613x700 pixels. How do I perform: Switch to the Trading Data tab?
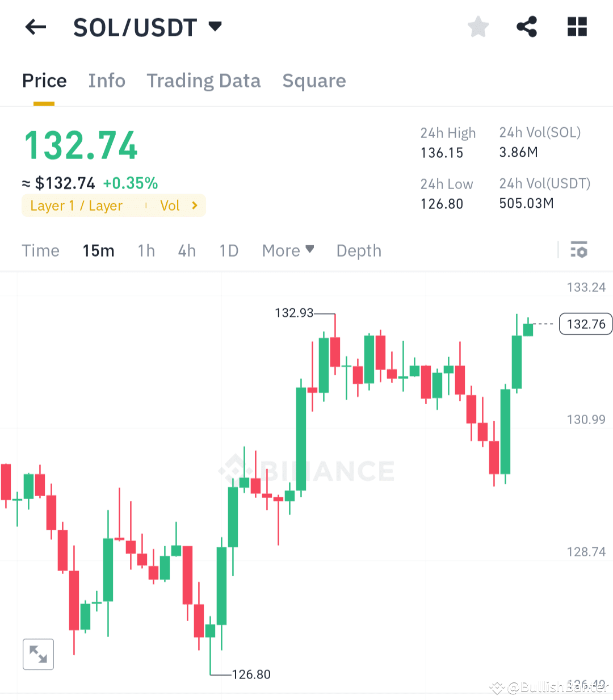(x=203, y=81)
